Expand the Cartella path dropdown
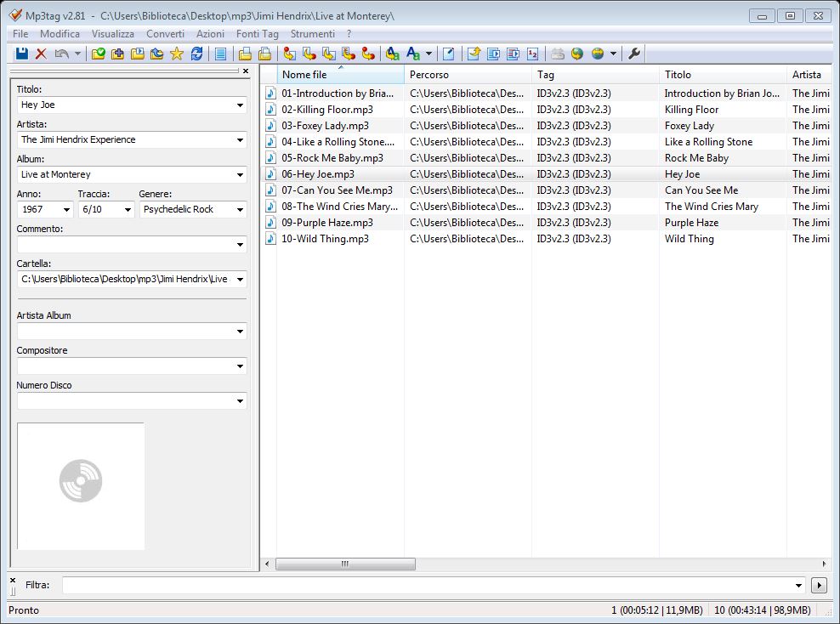This screenshot has width=840, height=624. [240, 279]
